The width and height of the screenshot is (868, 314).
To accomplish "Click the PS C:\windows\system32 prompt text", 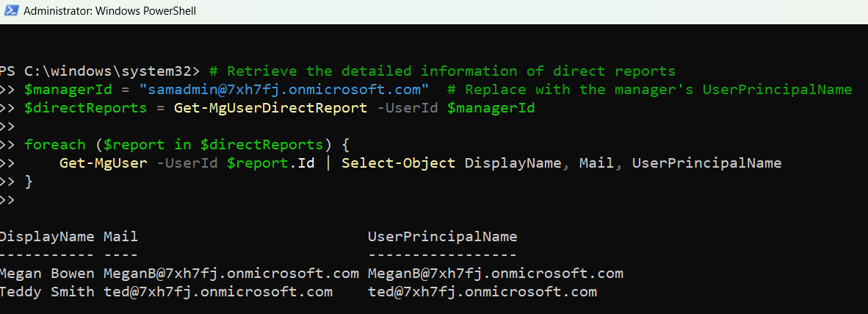I will pos(99,71).
